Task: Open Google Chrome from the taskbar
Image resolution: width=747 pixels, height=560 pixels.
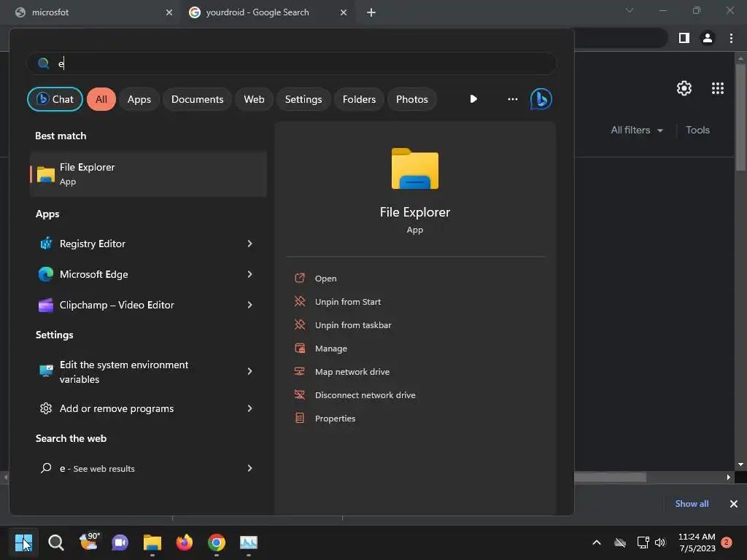Action: [217, 542]
